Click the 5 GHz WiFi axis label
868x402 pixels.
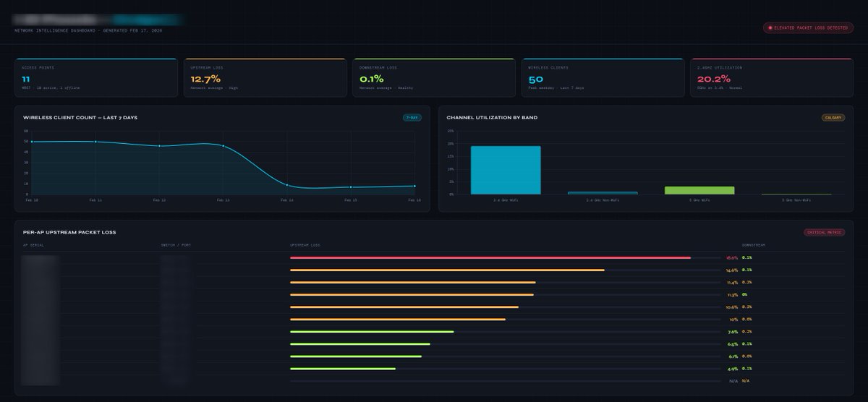[x=699, y=200]
